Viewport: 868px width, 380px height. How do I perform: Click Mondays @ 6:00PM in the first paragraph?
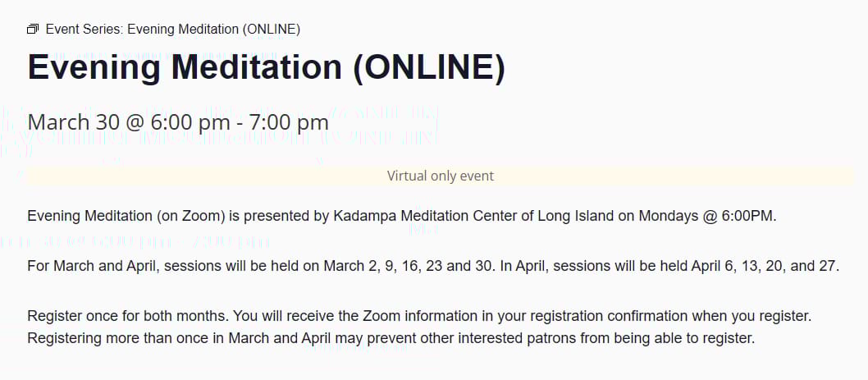(x=707, y=216)
